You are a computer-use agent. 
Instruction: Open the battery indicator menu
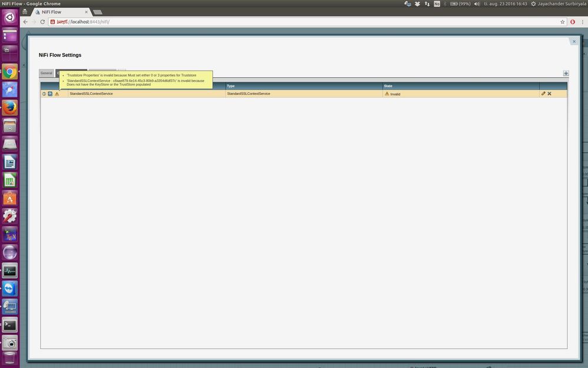coord(460,4)
